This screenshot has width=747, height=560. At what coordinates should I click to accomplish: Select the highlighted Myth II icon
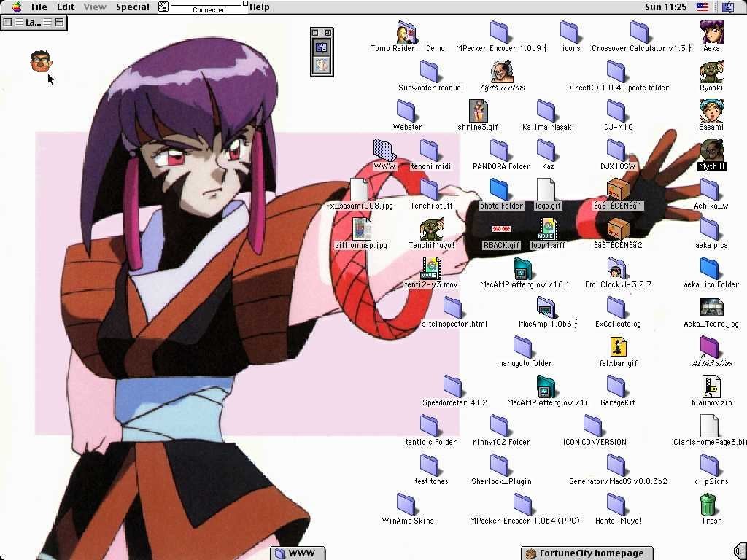711,150
